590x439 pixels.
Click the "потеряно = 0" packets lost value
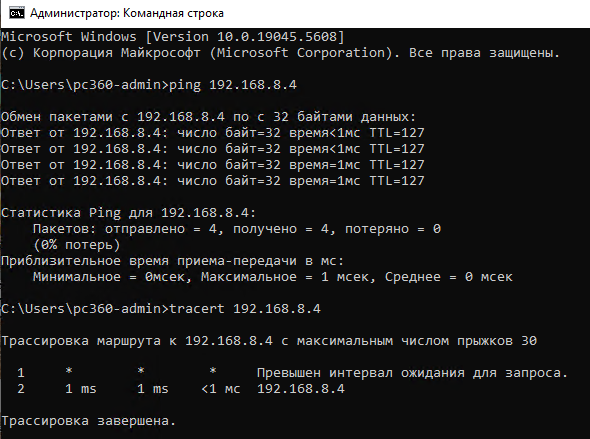(x=393, y=229)
